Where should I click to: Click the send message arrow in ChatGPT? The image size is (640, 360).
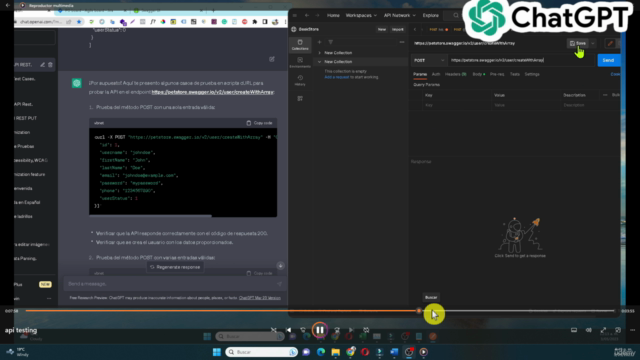click(x=279, y=284)
